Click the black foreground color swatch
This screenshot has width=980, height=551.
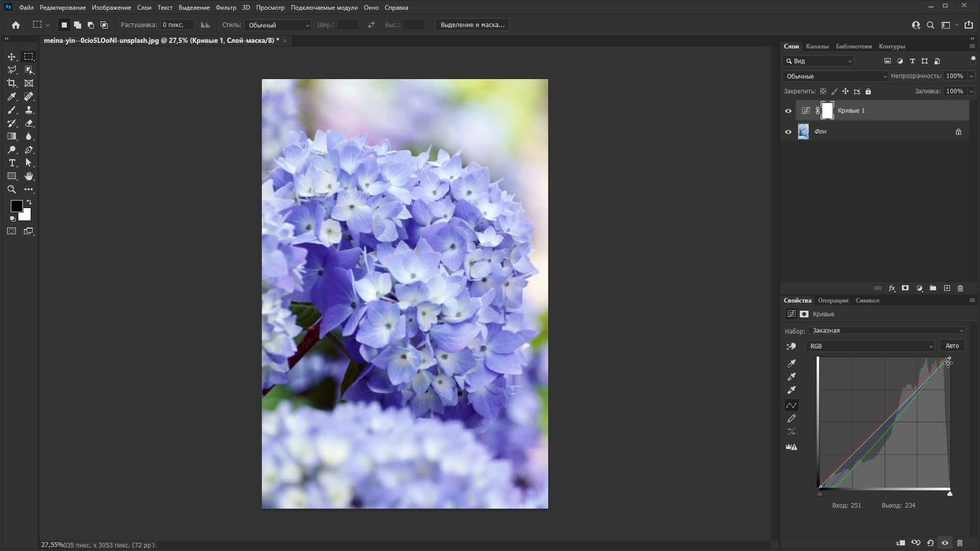(16, 206)
